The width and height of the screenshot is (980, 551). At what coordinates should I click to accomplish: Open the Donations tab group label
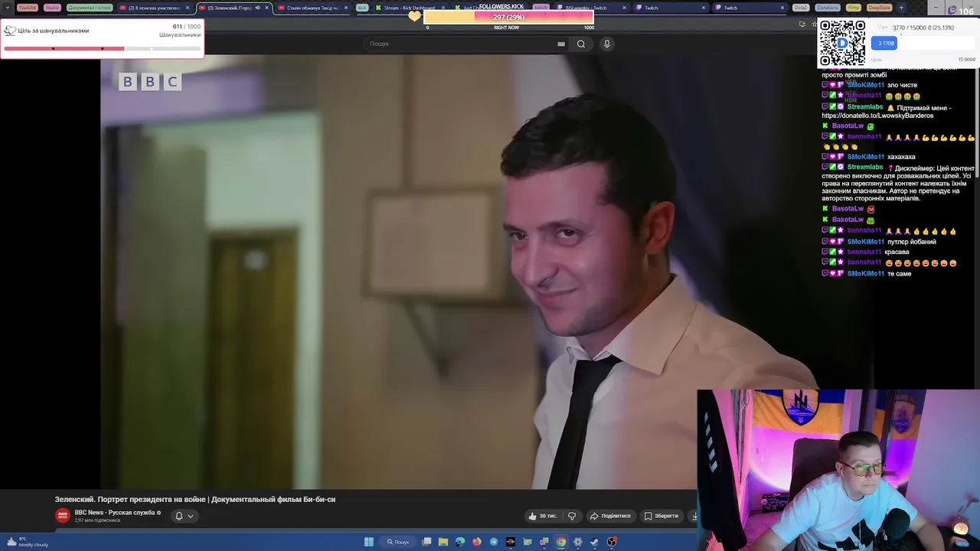click(827, 8)
